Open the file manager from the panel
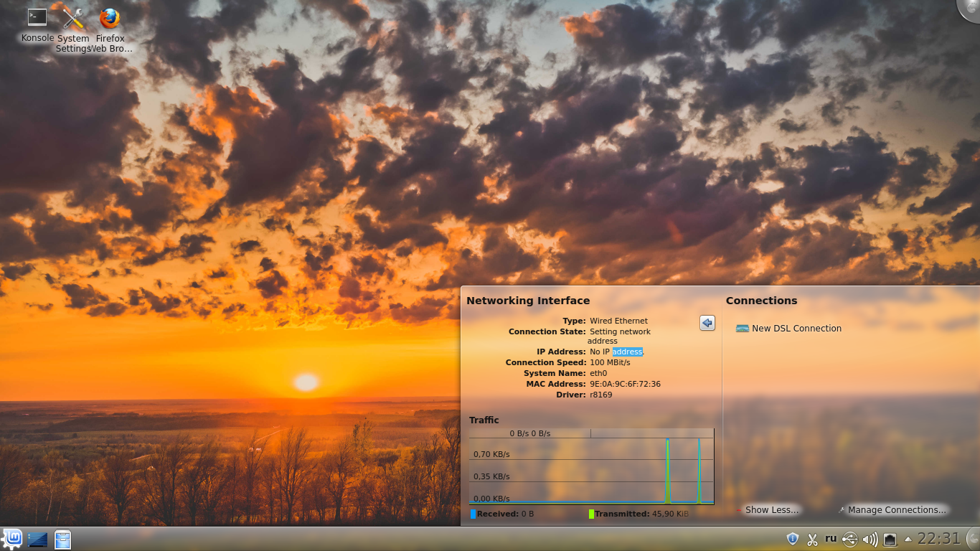 pos(63,540)
